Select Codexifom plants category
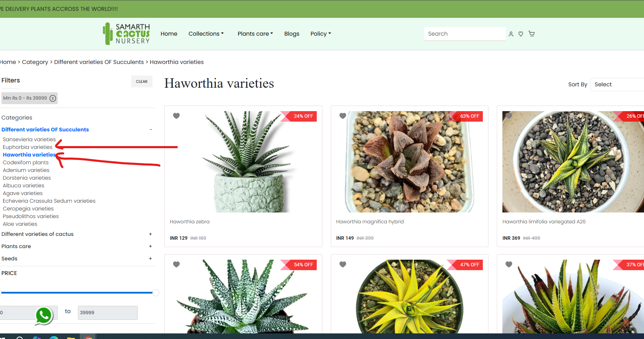644x339 pixels. (26, 163)
